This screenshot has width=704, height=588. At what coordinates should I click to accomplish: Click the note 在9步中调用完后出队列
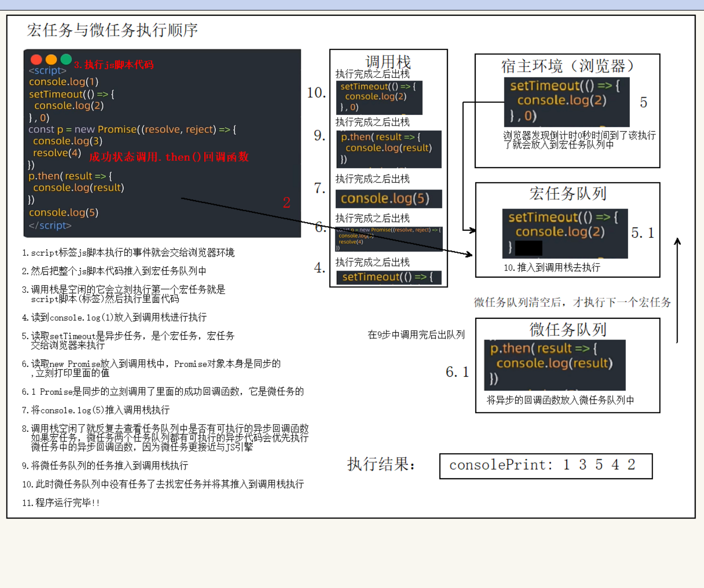point(416,335)
